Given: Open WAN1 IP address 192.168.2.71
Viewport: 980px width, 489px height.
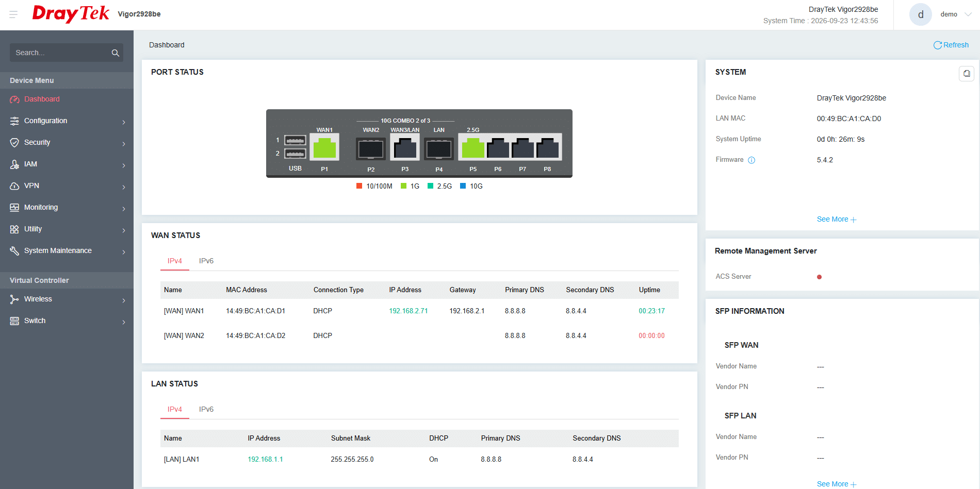Looking at the screenshot, I should (x=409, y=311).
